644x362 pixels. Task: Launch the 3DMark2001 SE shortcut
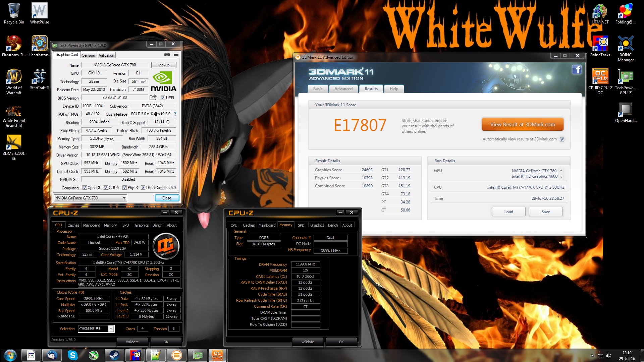click(14, 147)
